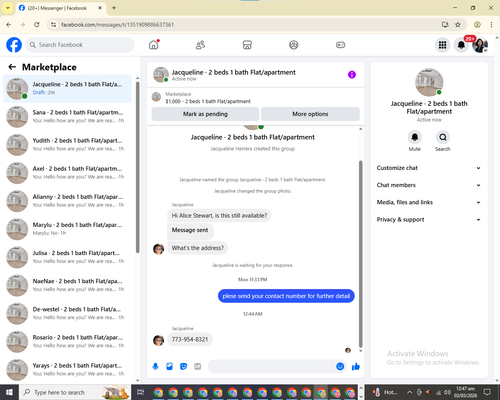Viewport: 500px width, 400px height.
Task: Click the "Hi Alice Stewart" message
Action: click(x=219, y=216)
